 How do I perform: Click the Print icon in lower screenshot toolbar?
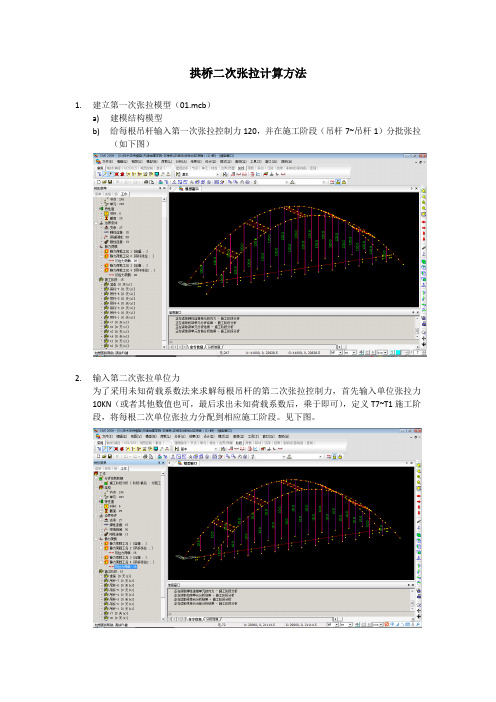tap(145, 456)
